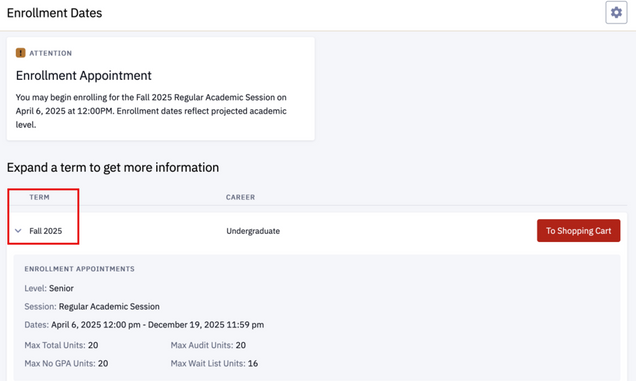The height and width of the screenshot is (381, 636).
Task: Click the orange attention warning icon
Action: pyautogui.click(x=20, y=53)
